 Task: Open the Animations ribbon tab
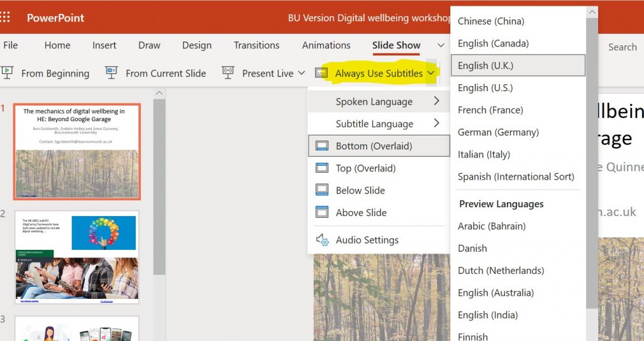(x=326, y=45)
